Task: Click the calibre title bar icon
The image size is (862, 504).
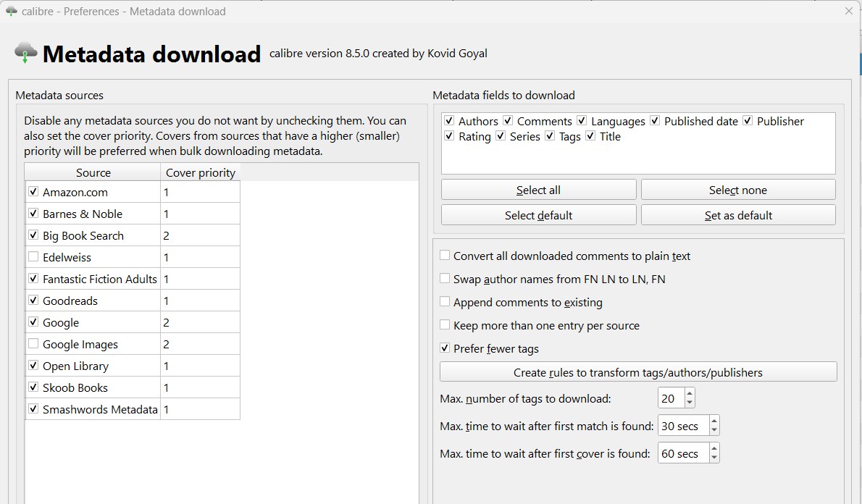Action: pyautogui.click(x=11, y=11)
